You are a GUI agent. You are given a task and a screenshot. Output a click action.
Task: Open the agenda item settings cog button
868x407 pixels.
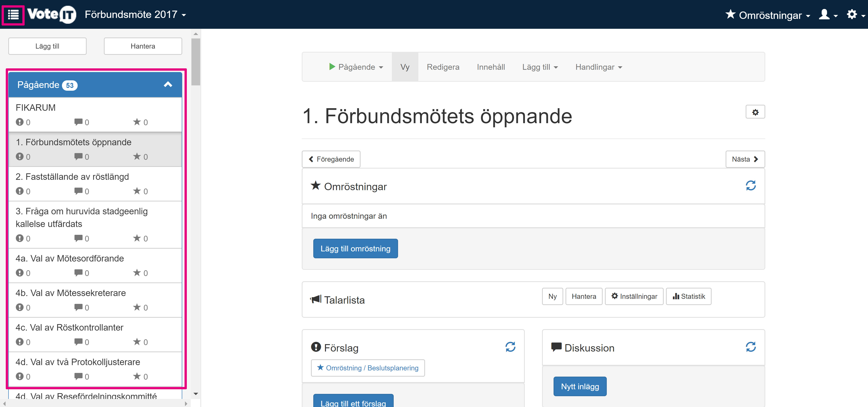tap(755, 112)
